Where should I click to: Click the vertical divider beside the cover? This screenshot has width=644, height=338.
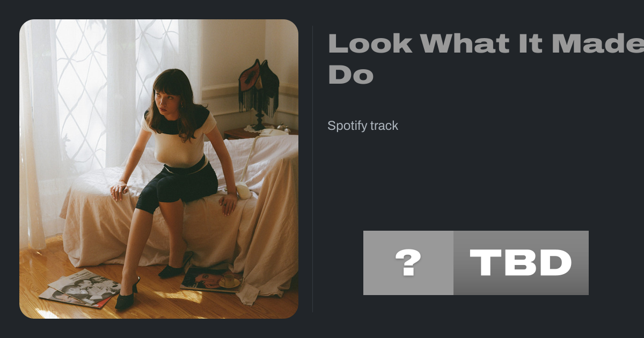pos(313,169)
